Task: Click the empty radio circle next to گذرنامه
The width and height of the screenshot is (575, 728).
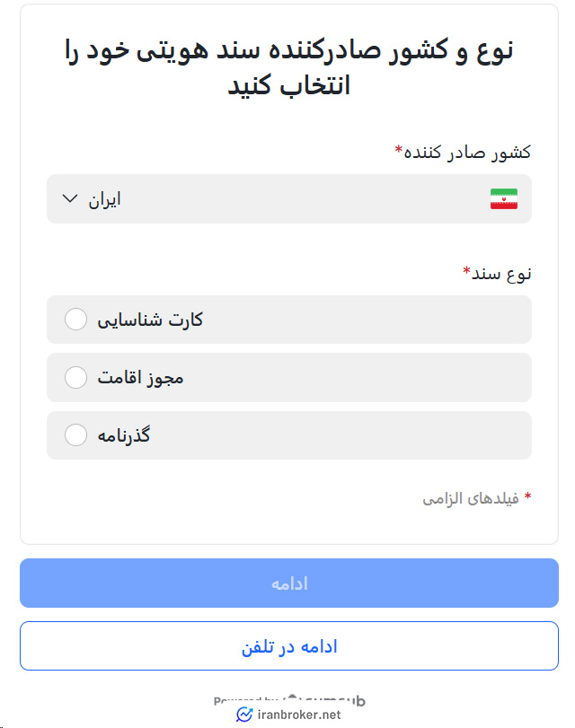Action: click(75, 434)
